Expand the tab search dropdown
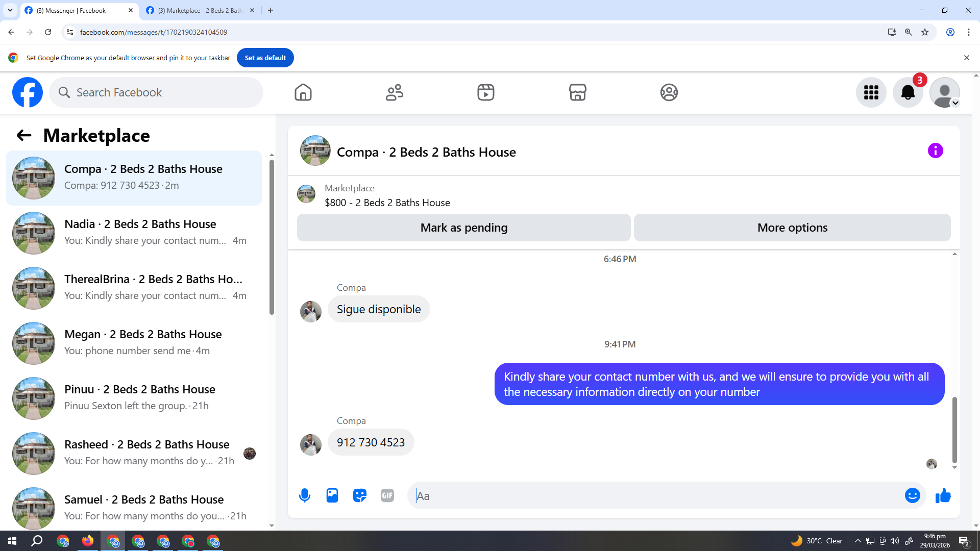The height and width of the screenshot is (551, 980). click(10, 10)
